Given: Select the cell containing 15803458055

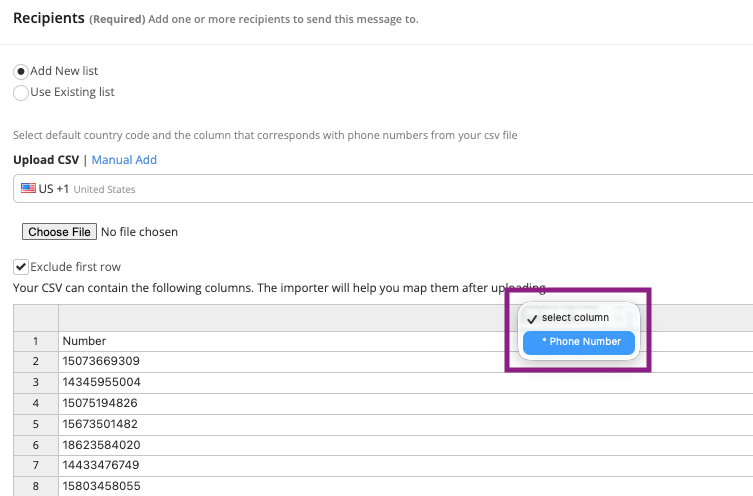Looking at the screenshot, I should 100,486.
